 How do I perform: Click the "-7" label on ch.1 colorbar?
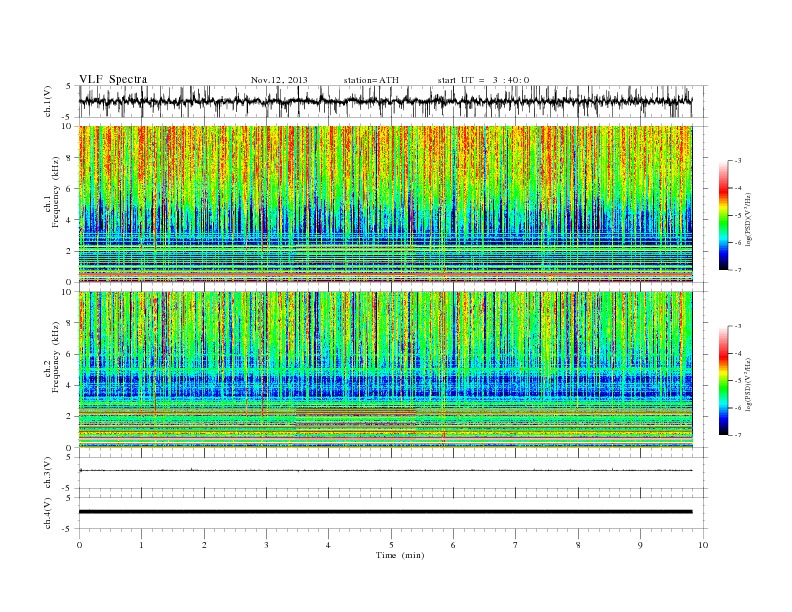point(737,270)
